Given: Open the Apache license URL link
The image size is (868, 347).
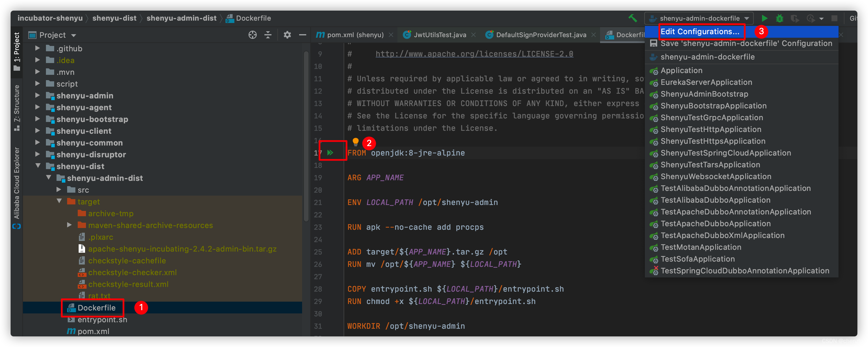Looking at the screenshot, I should (474, 54).
